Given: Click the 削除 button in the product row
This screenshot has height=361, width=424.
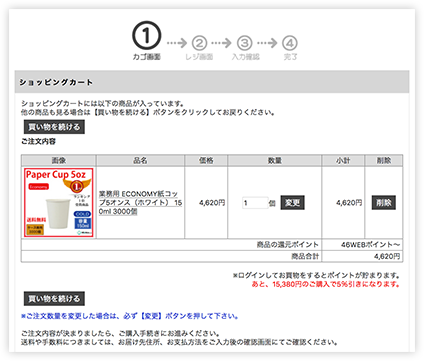Looking at the screenshot, I should [384, 203].
